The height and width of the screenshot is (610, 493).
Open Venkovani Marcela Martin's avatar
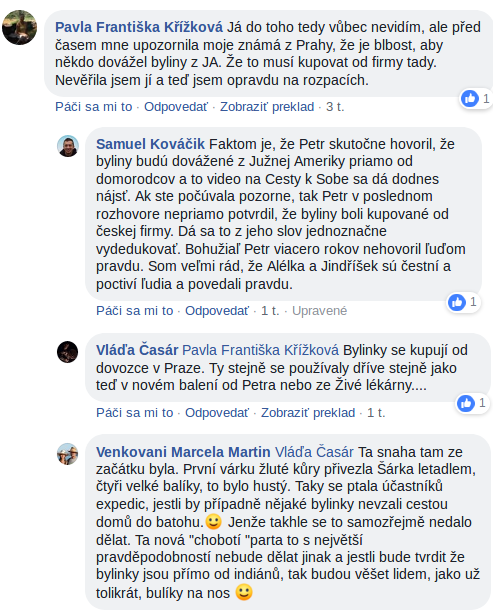(x=68, y=454)
